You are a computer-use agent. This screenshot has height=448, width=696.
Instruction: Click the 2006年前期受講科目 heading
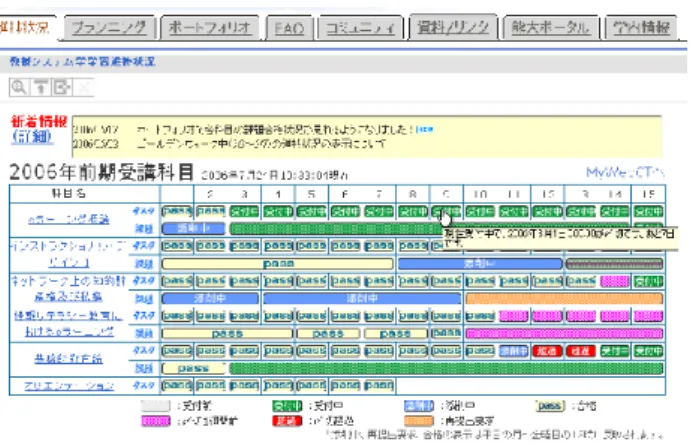pyautogui.click(x=102, y=172)
